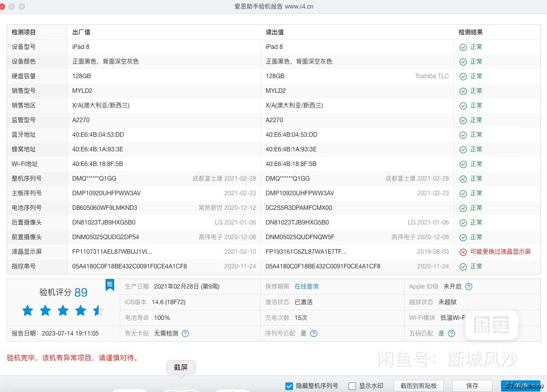
Task: Click the first star in the rating
Action: [x=28, y=311]
